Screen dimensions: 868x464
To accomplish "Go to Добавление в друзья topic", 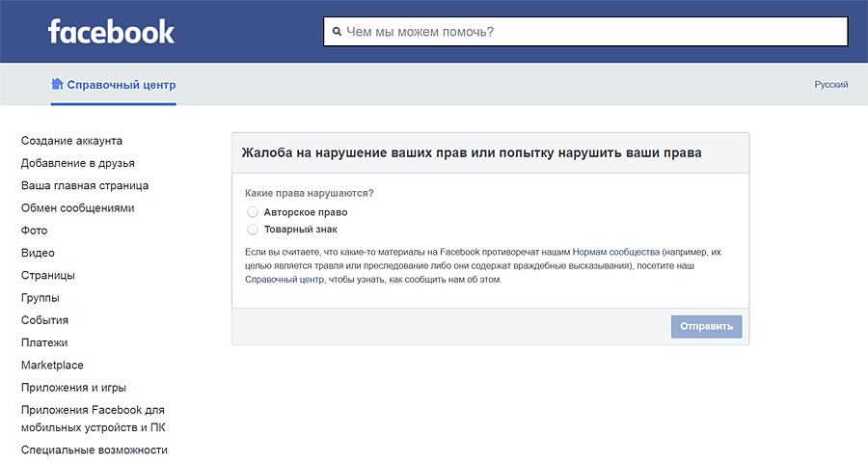I will (78, 163).
